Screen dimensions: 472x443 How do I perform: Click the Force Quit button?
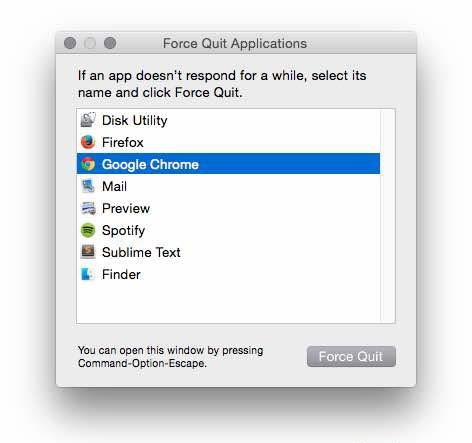coord(351,356)
